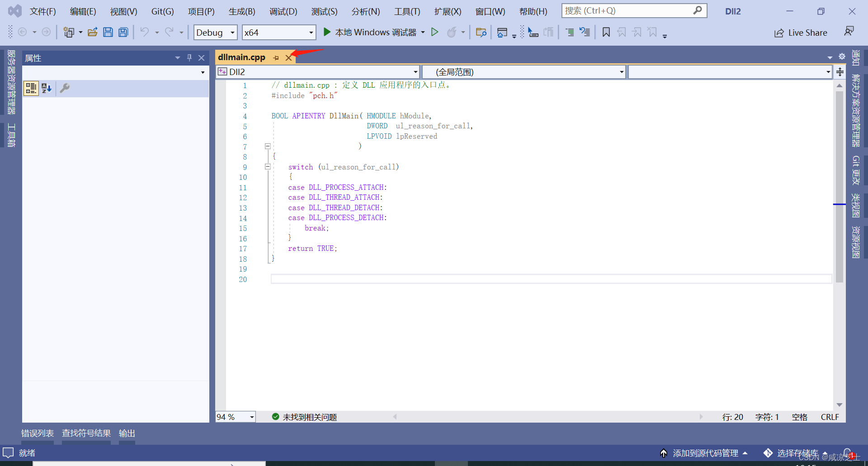Trigger Hot Reload with the flame icon
This screenshot has height=466, width=868.
(453, 32)
